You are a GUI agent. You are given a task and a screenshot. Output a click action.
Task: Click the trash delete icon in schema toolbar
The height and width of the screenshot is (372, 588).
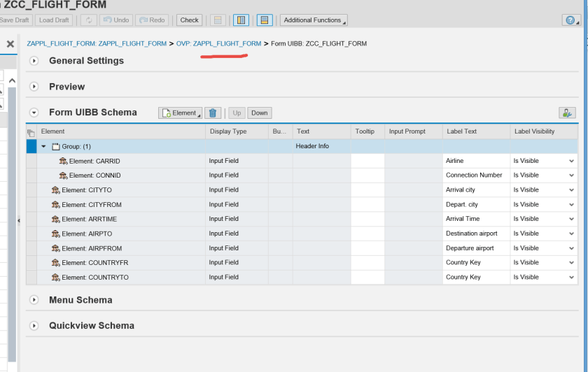tap(213, 113)
